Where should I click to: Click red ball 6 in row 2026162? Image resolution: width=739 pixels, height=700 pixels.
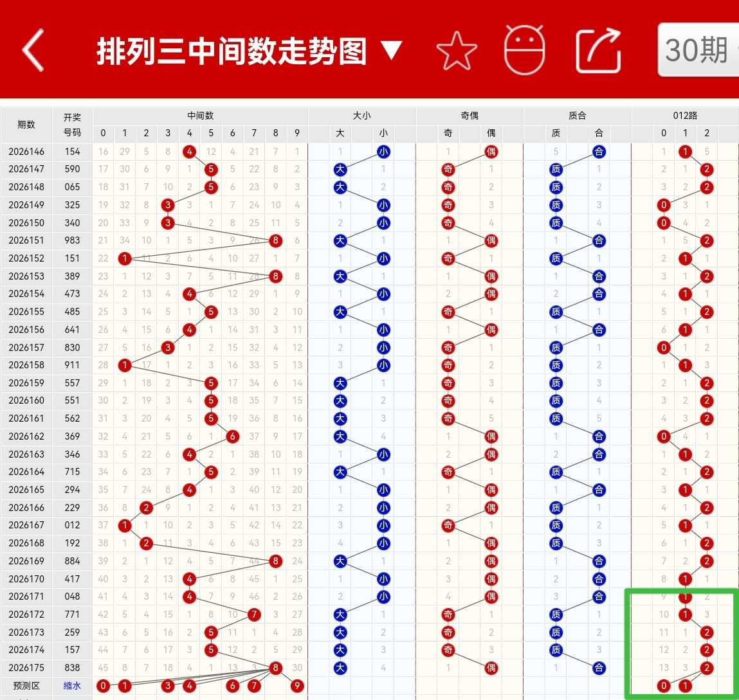point(232,436)
